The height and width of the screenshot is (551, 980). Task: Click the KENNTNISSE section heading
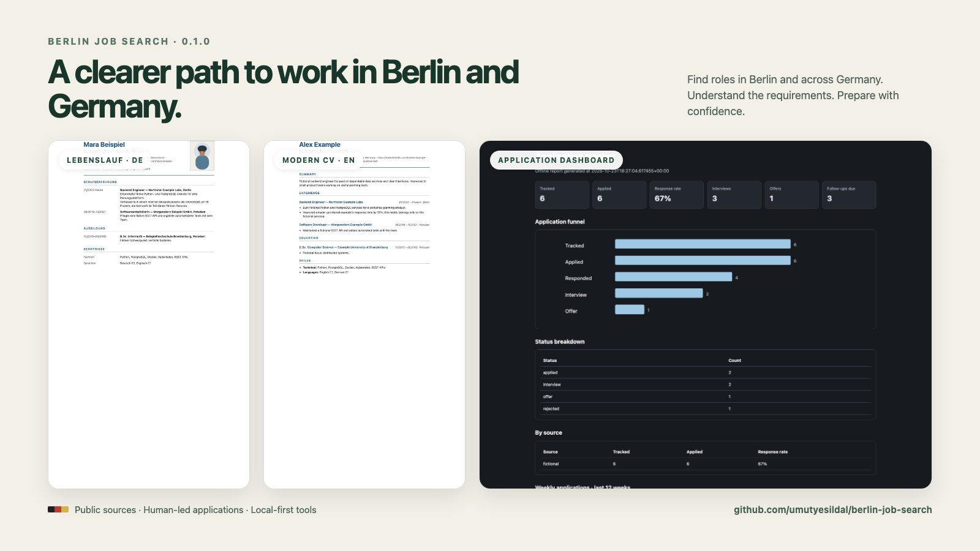94,249
